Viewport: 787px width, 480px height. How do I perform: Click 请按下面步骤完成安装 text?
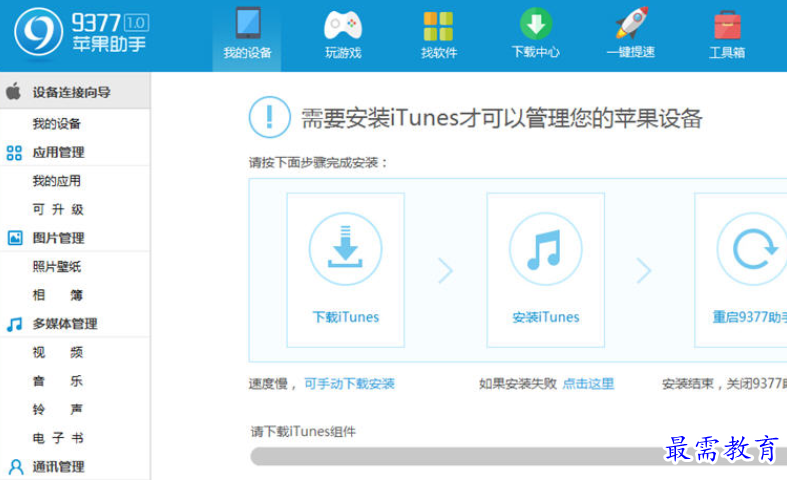(x=318, y=163)
